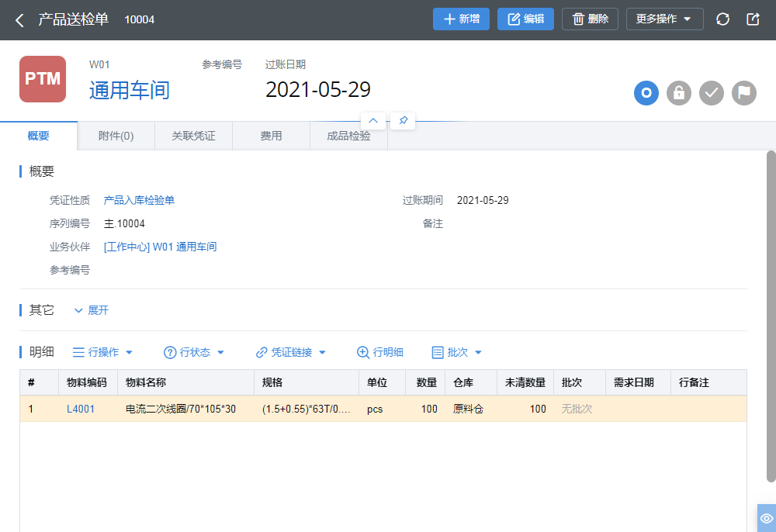Screen dimensions: 776x532
Task: Open the 行操作 dropdown menu
Action: point(102,352)
